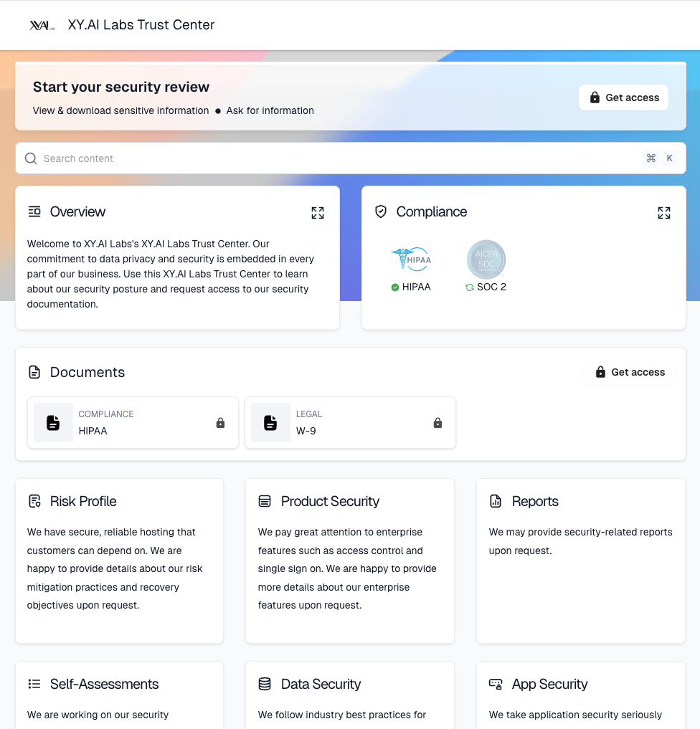Click the lock icon on HIPAA document
The width and height of the screenshot is (700, 729).
(x=220, y=423)
